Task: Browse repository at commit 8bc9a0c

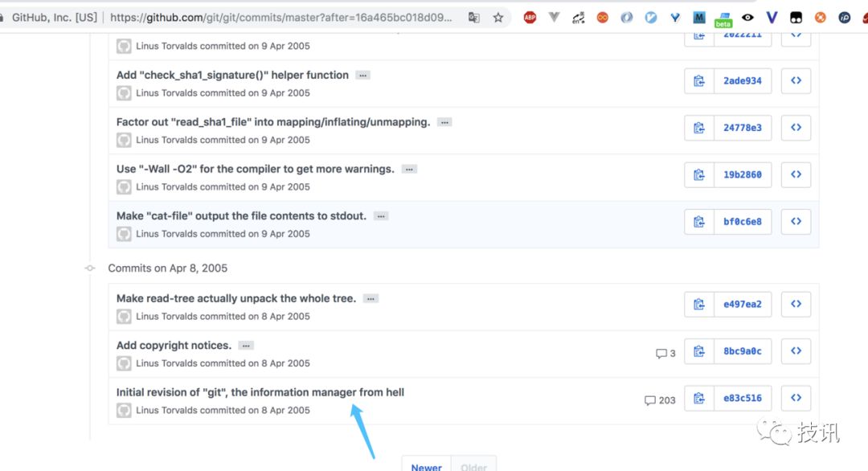Action: tap(796, 351)
